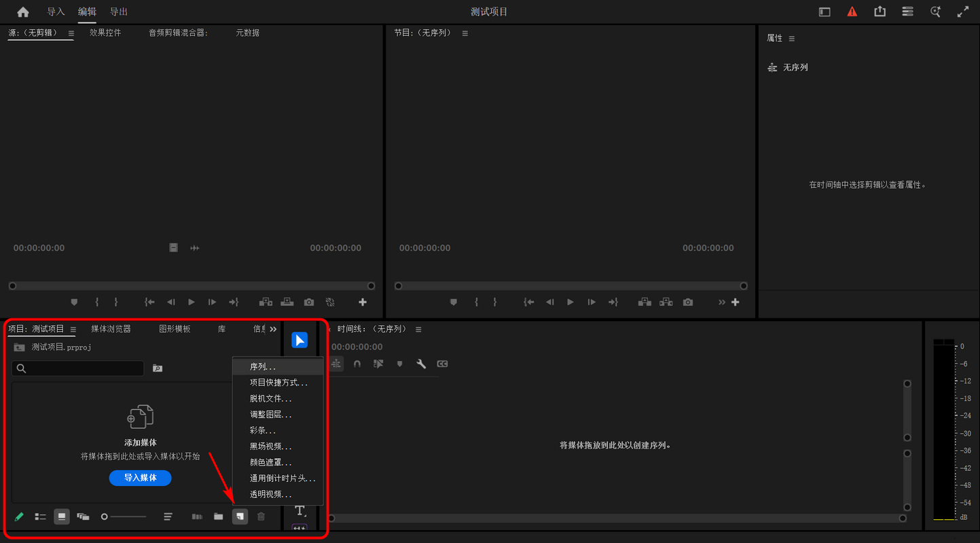Open the quick export share icon
Screen dimensions: 980x543
(x=879, y=12)
